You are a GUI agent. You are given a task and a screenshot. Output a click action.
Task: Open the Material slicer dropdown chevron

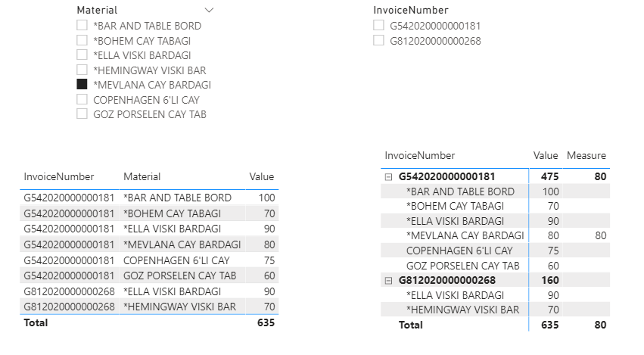click(209, 11)
